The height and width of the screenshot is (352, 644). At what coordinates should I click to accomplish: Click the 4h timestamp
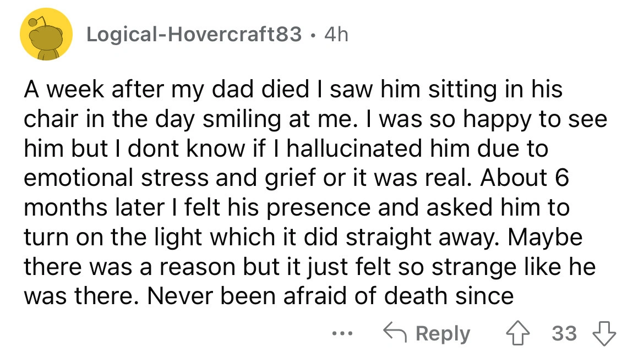(x=336, y=35)
